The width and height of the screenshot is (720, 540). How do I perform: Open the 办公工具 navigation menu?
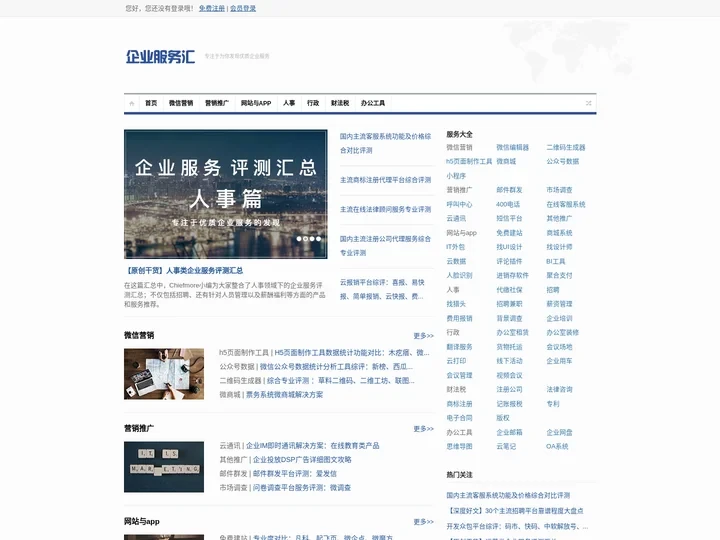[x=373, y=103]
